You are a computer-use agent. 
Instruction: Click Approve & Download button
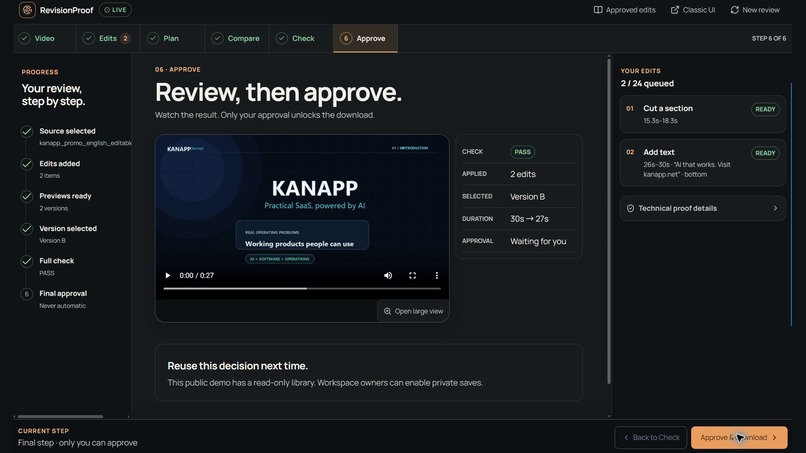click(739, 438)
